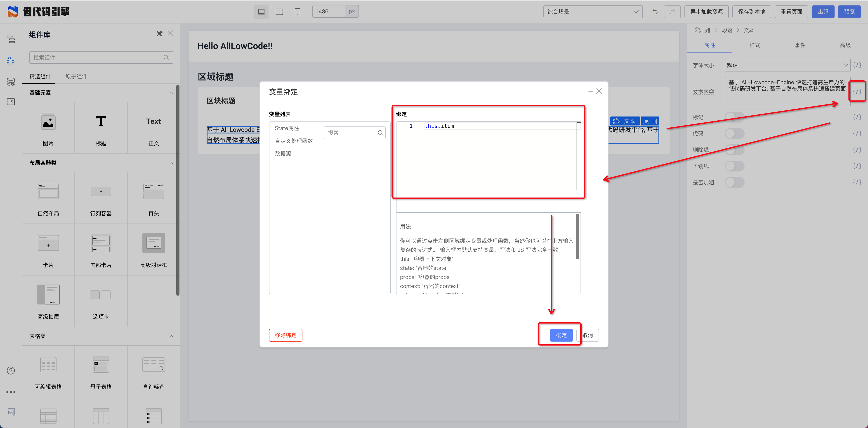The width and height of the screenshot is (868, 428).
Task: Click the component library puzzle icon
Action: pyautogui.click(x=11, y=61)
